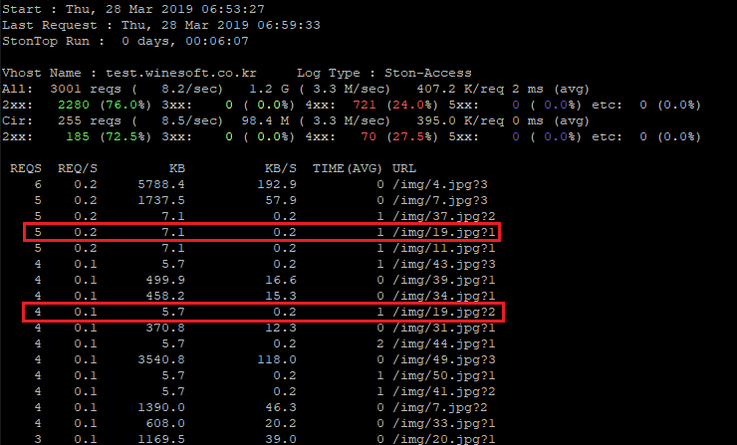Select URL /img/19.jpg?1
Image resolution: width=737 pixels, height=445 pixels.
tap(444, 233)
